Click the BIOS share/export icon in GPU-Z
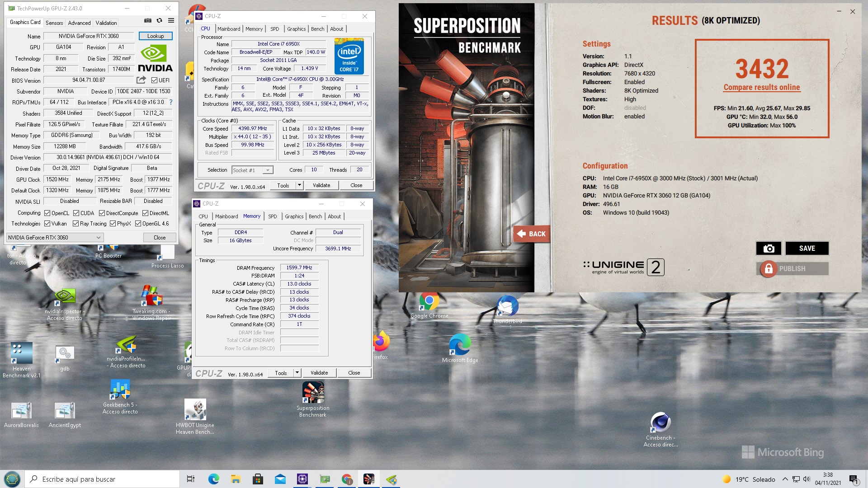 142,80
